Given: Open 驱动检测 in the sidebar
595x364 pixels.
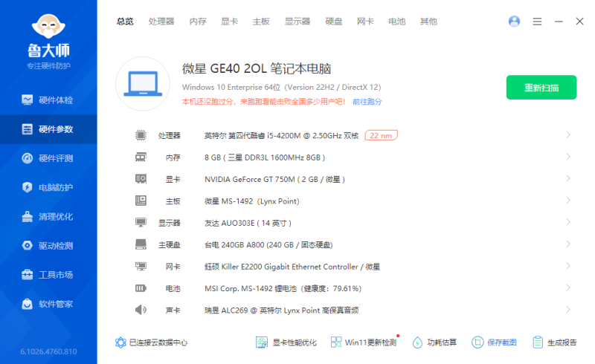Looking at the screenshot, I should coord(48,246).
